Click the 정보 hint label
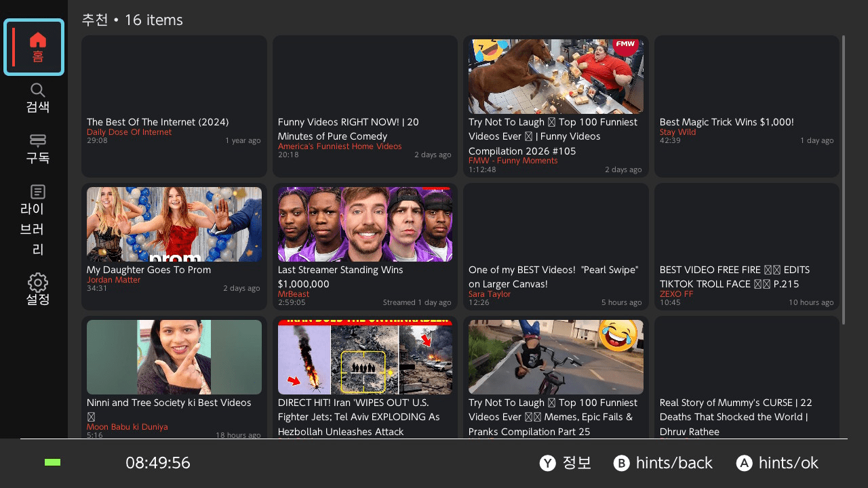The width and height of the screenshot is (868, 488). (x=577, y=463)
